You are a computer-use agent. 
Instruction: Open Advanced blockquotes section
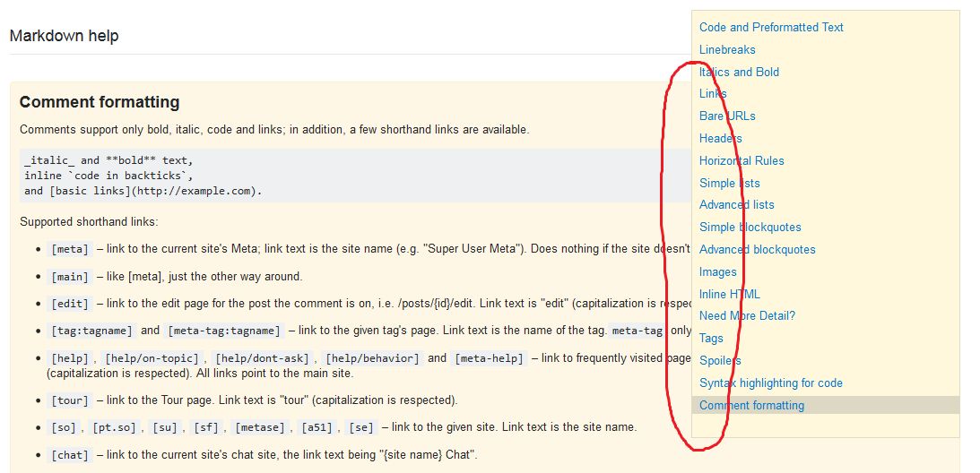pos(757,250)
